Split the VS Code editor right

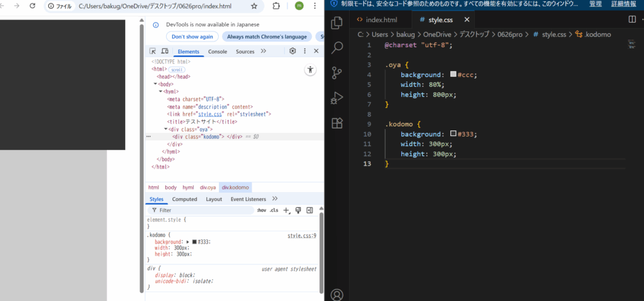[x=632, y=20]
